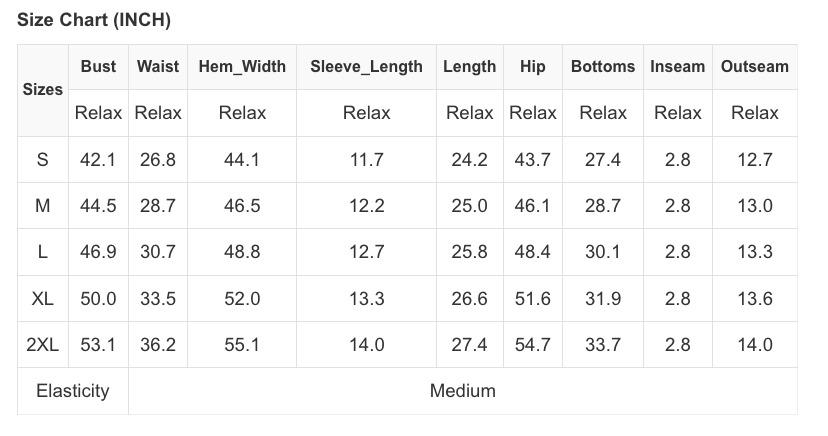Select the 30.1 bottoms value for L
The image size is (828, 436).
602,252
